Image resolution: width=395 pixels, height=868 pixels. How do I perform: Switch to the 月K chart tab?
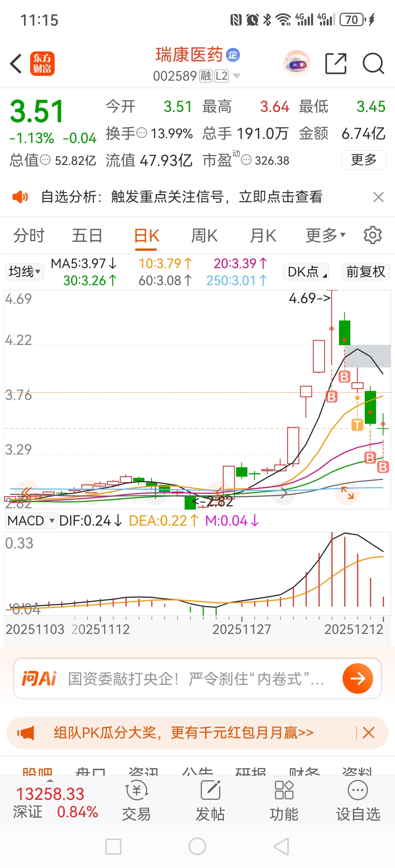click(x=263, y=235)
